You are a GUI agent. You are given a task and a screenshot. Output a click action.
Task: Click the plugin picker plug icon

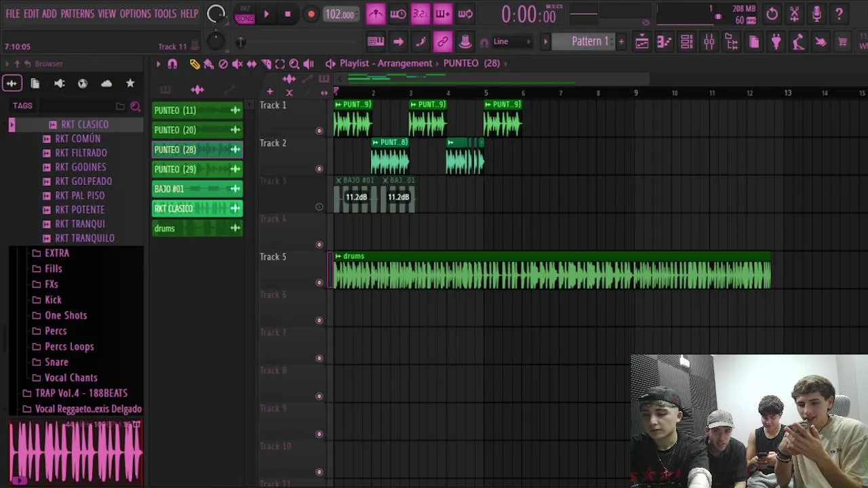(x=776, y=43)
